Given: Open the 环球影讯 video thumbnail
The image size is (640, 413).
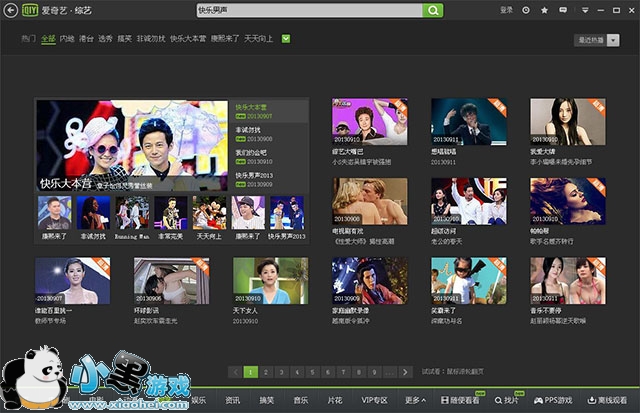Looking at the screenshot, I should pos(171,280).
